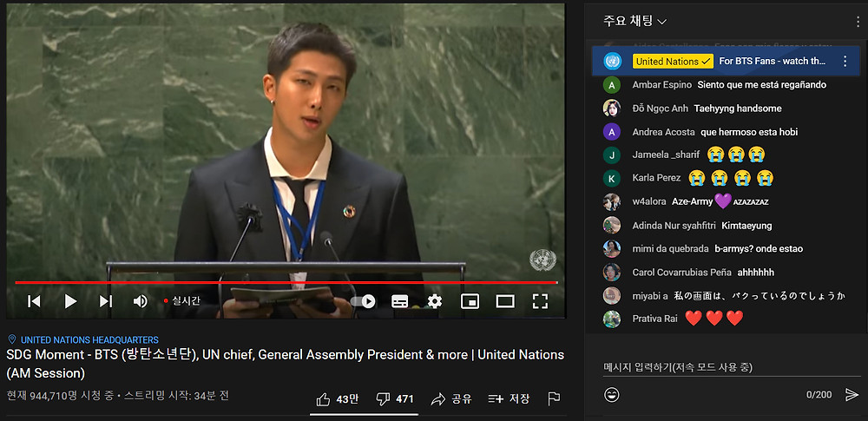Report the video with flag icon
Screen dimensions: 868x421
tap(554, 398)
